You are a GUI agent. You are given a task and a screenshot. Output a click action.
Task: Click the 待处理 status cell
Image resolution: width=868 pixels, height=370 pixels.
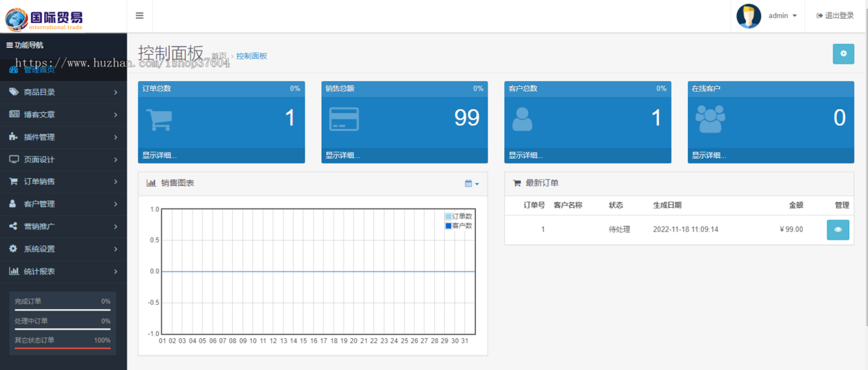pos(620,230)
